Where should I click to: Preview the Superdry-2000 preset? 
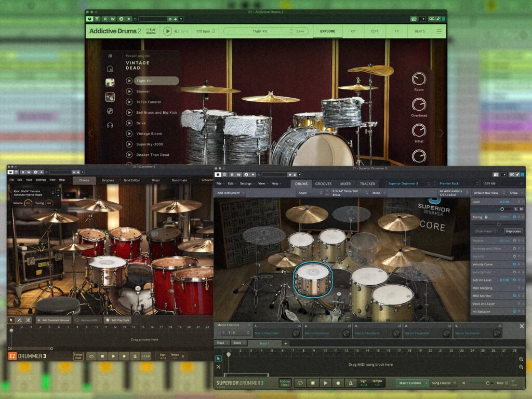click(129, 144)
